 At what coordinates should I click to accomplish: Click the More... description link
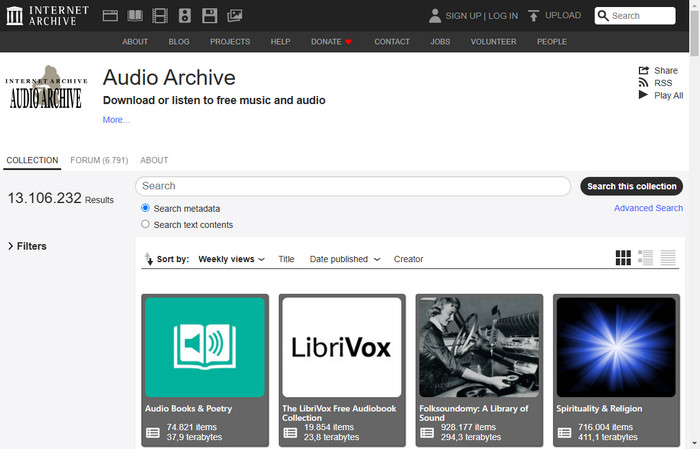tap(116, 120)
